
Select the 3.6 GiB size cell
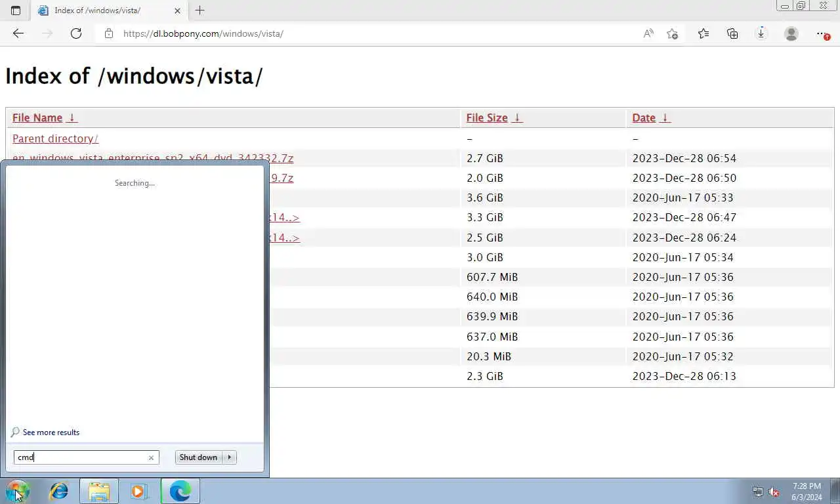point(485,198)
